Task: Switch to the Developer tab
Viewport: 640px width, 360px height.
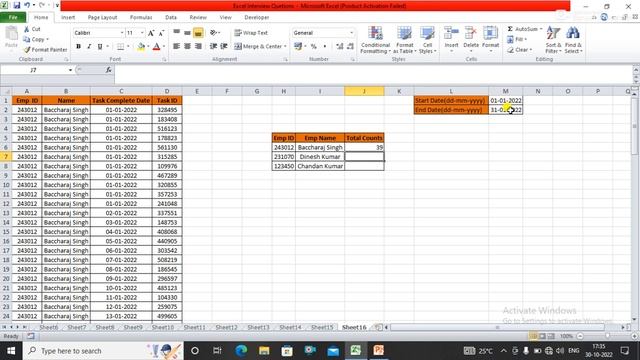Action: tap(257, 18)
